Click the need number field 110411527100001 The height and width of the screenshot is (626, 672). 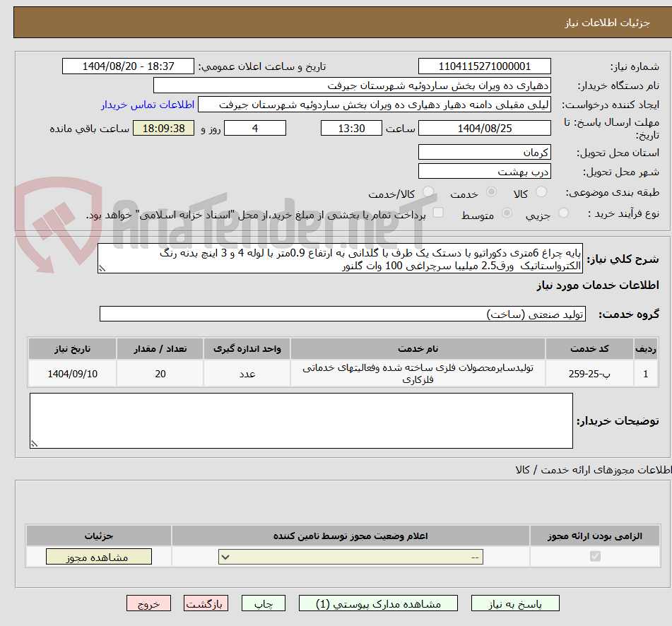click(x=484, y=66)
